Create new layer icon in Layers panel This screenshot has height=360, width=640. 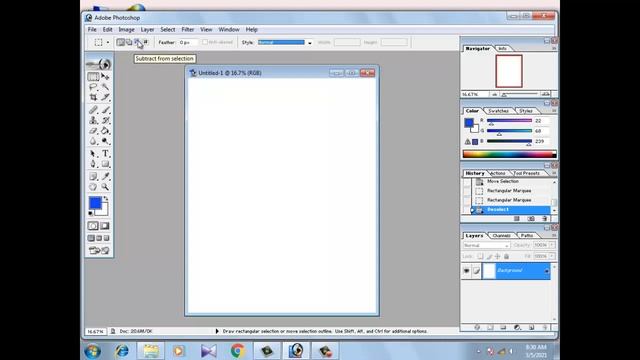(531, 327)
